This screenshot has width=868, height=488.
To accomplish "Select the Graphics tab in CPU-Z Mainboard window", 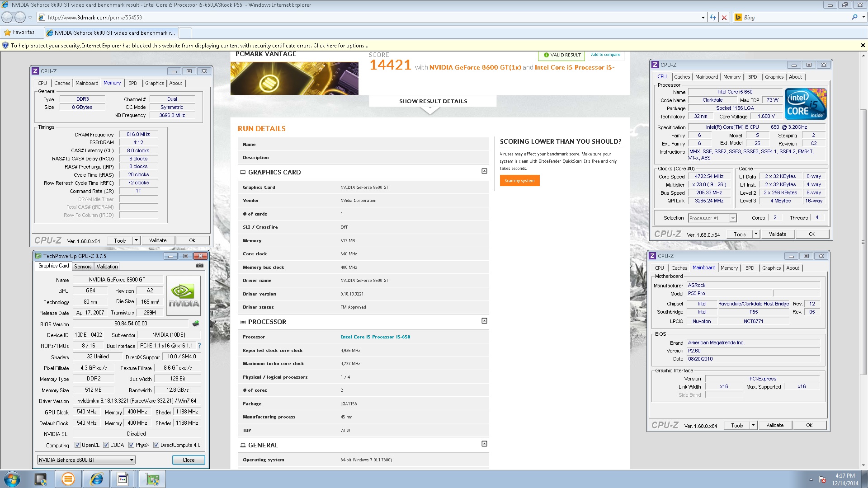I will 771,268.
